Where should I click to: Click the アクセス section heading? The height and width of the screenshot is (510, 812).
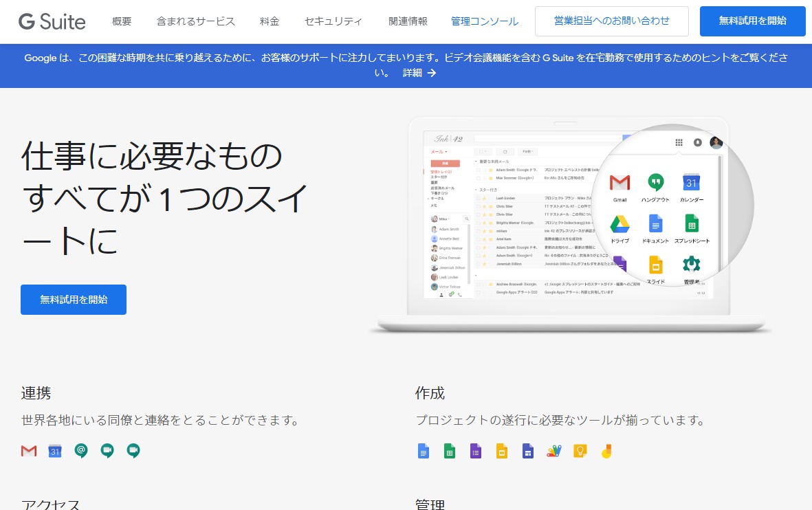(51, 505)
